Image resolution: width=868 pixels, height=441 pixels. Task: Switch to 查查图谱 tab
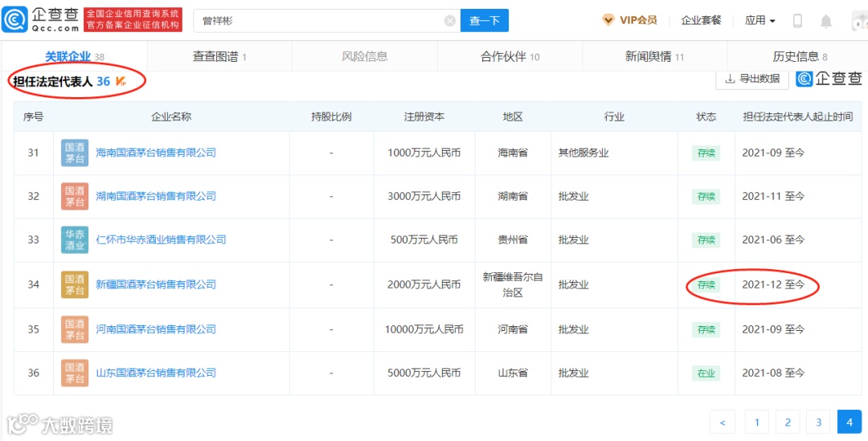pyautogui.click(x=219, y=56)
